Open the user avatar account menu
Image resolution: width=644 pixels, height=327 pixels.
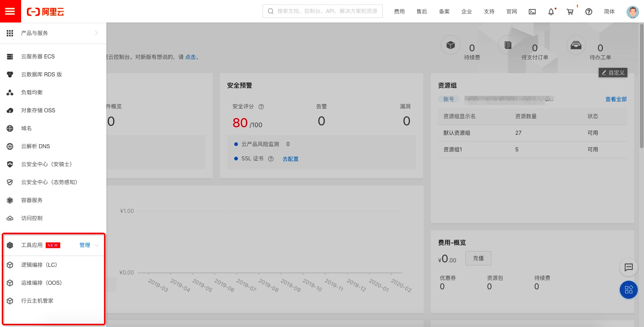[x=632, y=12]
